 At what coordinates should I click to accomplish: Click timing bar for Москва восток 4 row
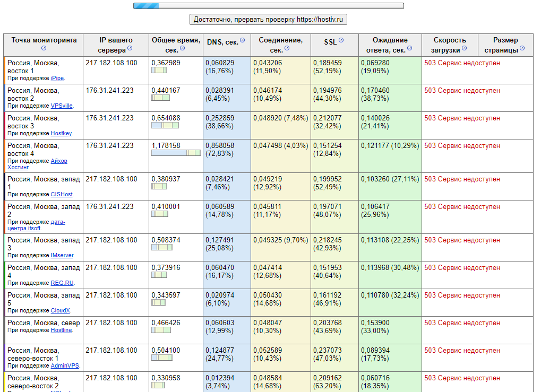coord(176,153)
